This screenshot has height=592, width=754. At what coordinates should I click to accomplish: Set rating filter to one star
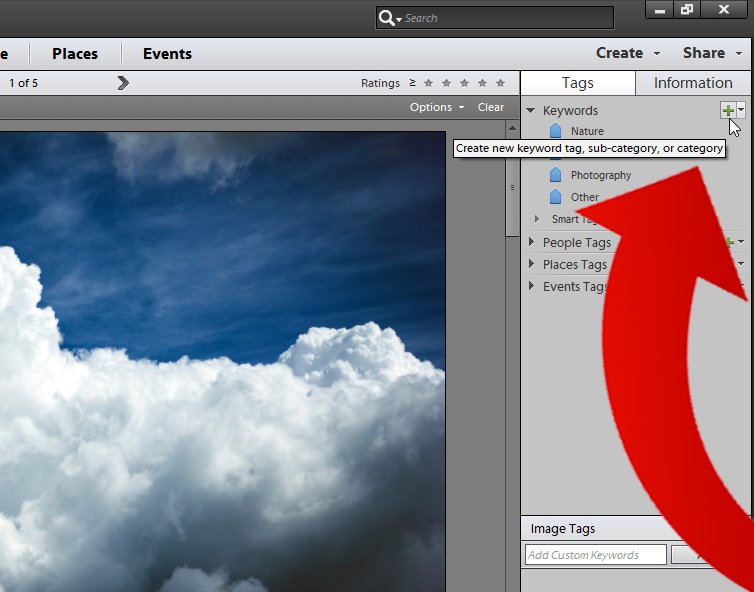[428, 83]
